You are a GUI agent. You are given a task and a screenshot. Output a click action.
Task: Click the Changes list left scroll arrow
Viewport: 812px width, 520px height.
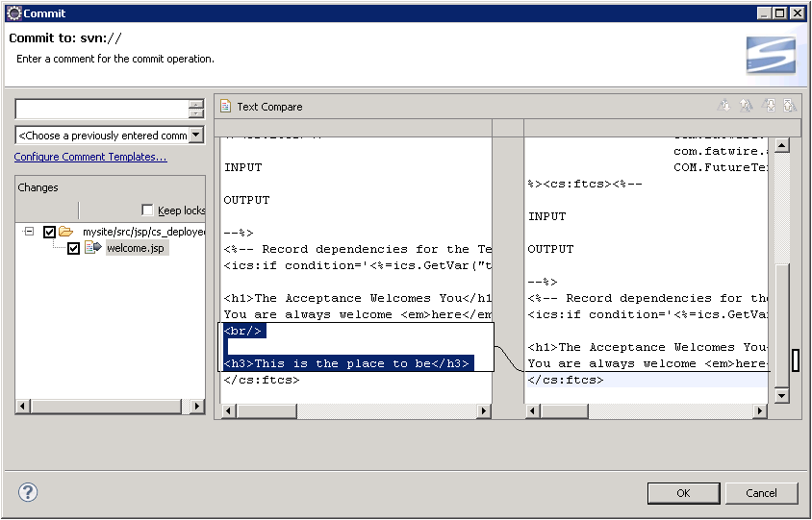point(22,407)
